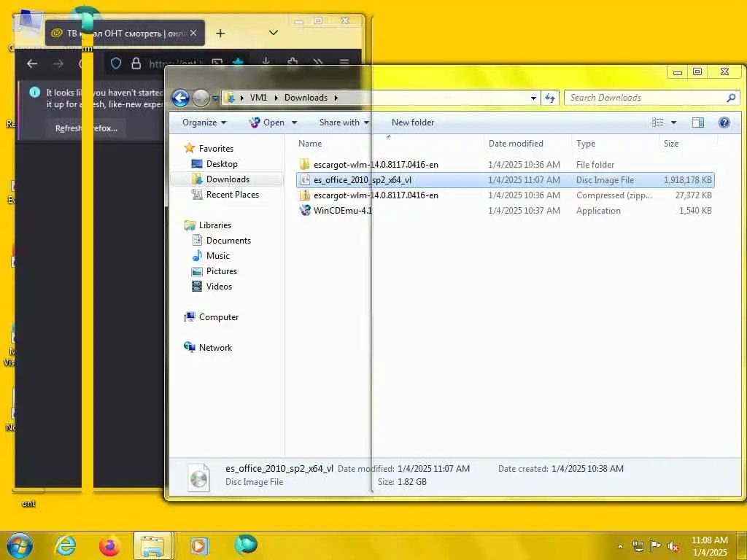Click Libraries in navigation pane
747x560 pixels.
[x=215, y=225]
